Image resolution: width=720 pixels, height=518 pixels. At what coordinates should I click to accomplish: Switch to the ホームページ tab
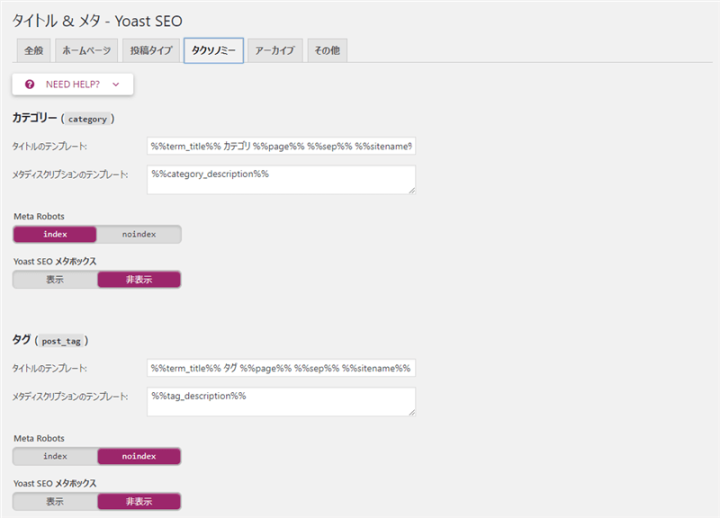pos(85,51)
